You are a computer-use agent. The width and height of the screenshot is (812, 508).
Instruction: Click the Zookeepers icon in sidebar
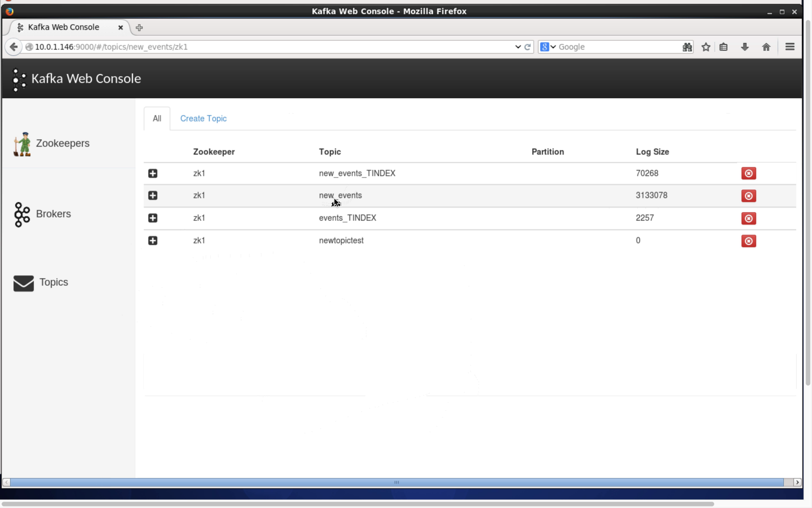click(22, 143)
